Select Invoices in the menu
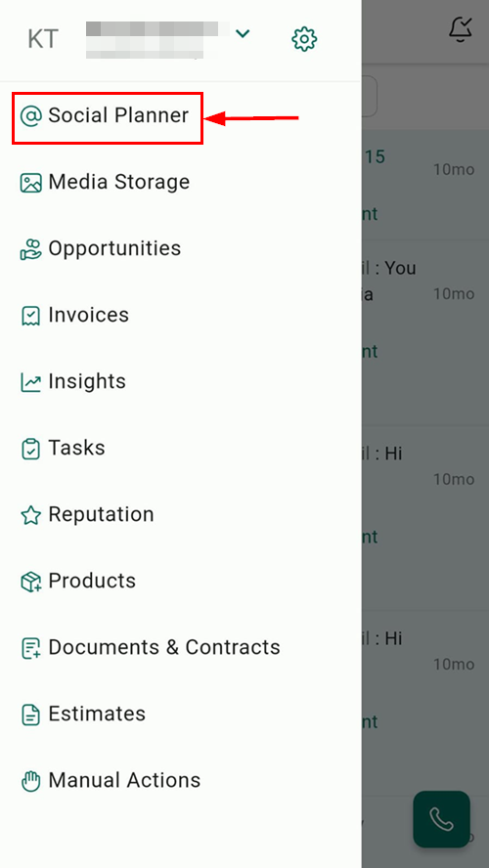Viewport: 489px width, 868px height. pos(89,315)
